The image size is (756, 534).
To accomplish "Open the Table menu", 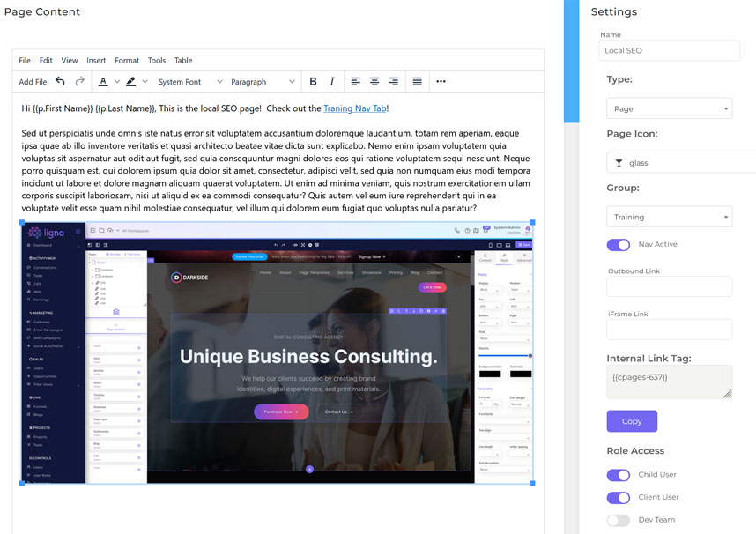I will [183, 60].
